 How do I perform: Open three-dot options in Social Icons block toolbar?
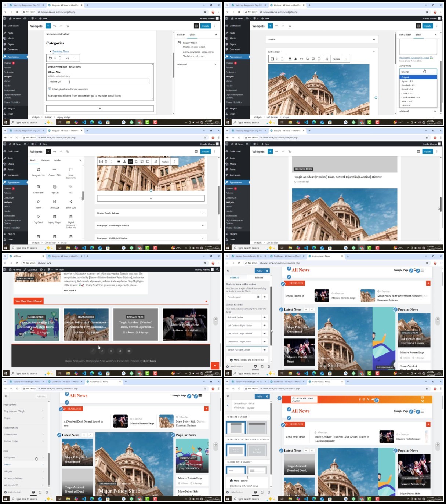76,58
